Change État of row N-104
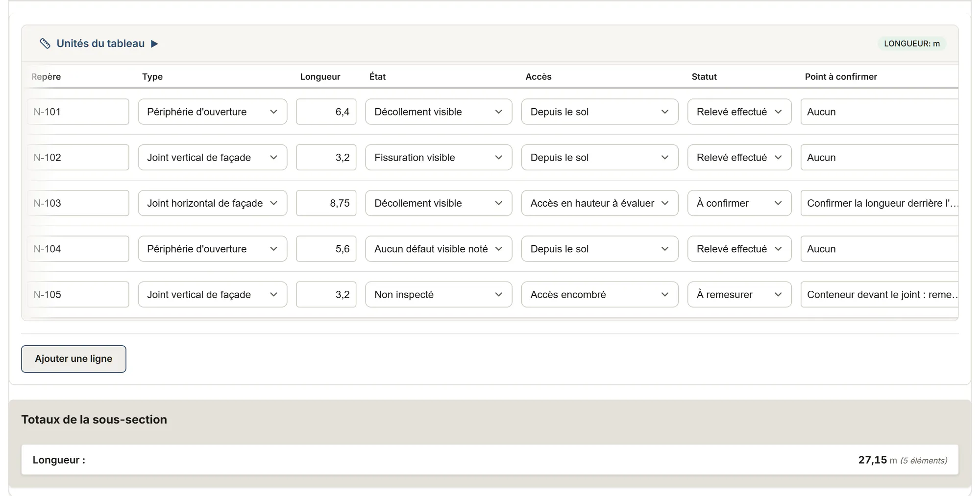The height and width of the screenshot is (496, 980). [x=439, y=249]
